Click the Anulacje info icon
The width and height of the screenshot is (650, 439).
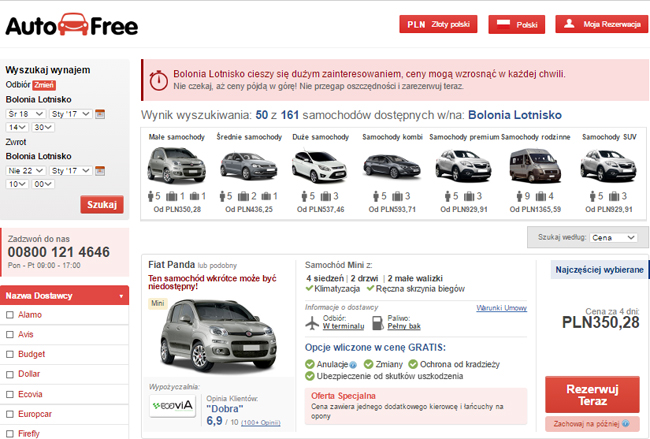coord(353,365)
